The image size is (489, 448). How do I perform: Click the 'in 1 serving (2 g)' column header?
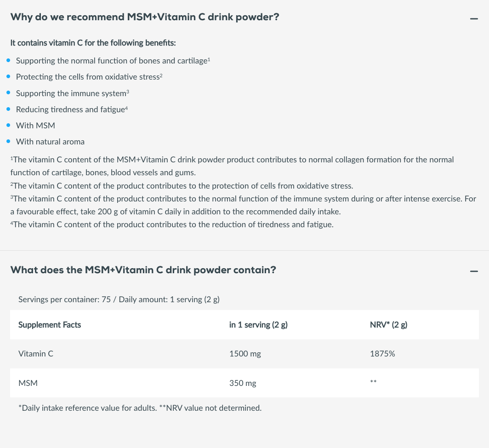click(x=258, y=325)
